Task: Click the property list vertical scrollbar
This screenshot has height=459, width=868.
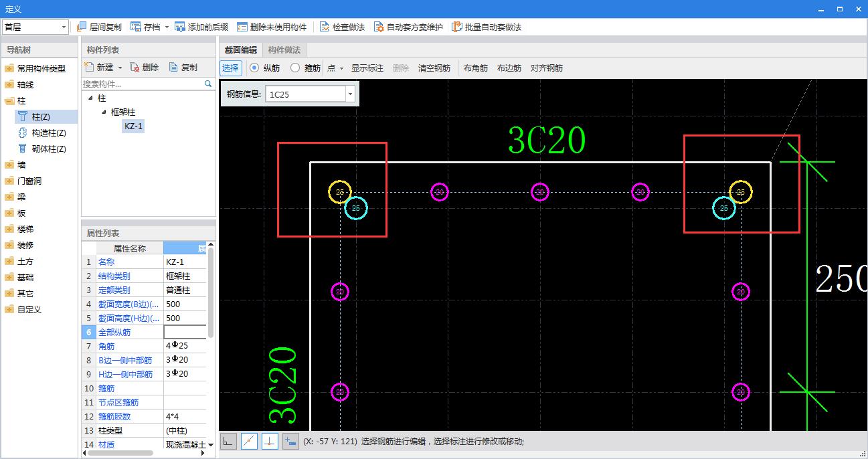Action: click(211, 292)
